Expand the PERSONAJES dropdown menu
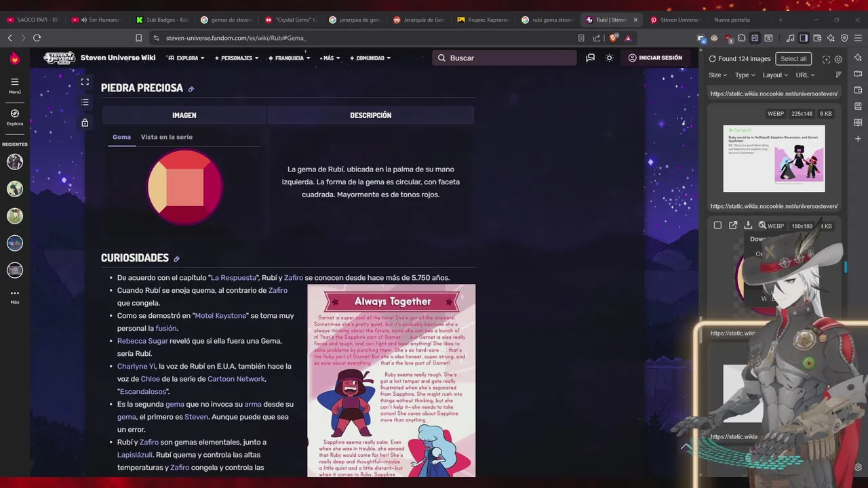 point(237,58)
